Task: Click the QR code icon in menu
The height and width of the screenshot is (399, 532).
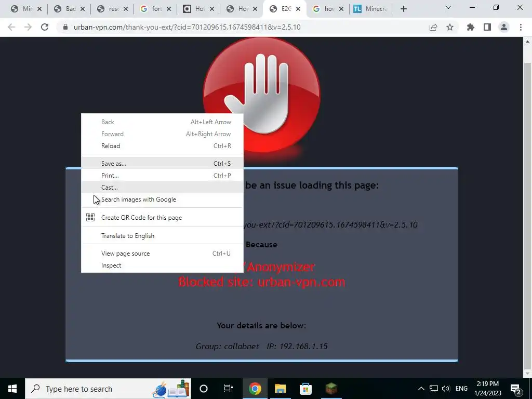Action: click(x=90, y=218)
